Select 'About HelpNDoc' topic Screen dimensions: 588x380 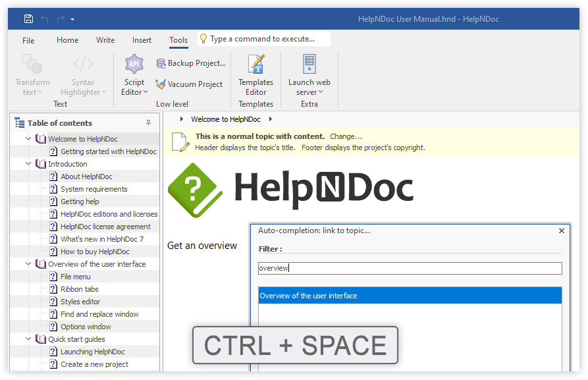[x=86, y=176]
